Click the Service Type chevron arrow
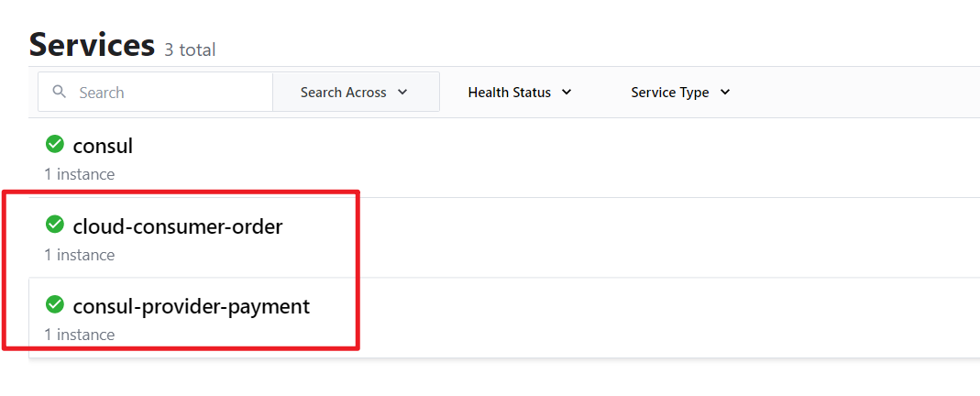Screen dimensions: 980x396 [x=725, y=93]
